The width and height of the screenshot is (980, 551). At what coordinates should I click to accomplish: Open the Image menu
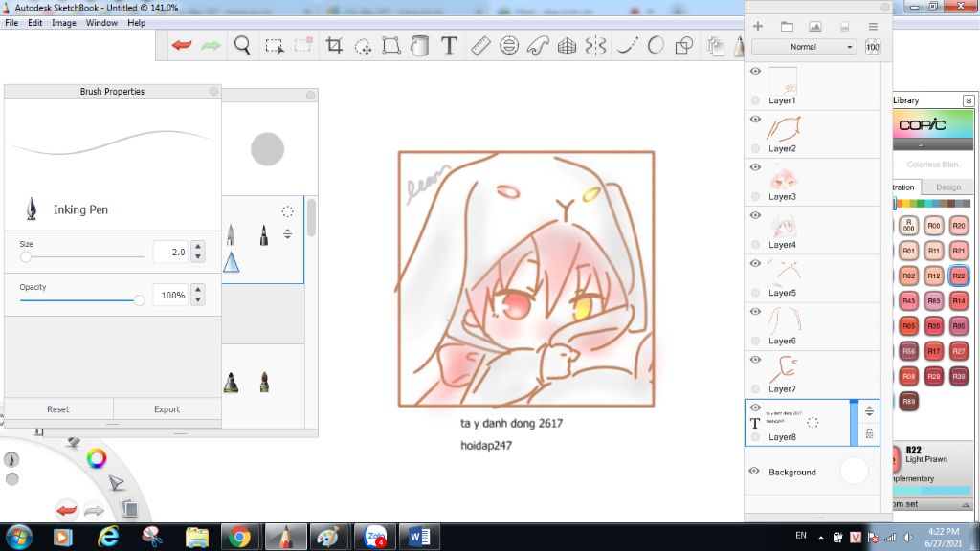(64, 23)
